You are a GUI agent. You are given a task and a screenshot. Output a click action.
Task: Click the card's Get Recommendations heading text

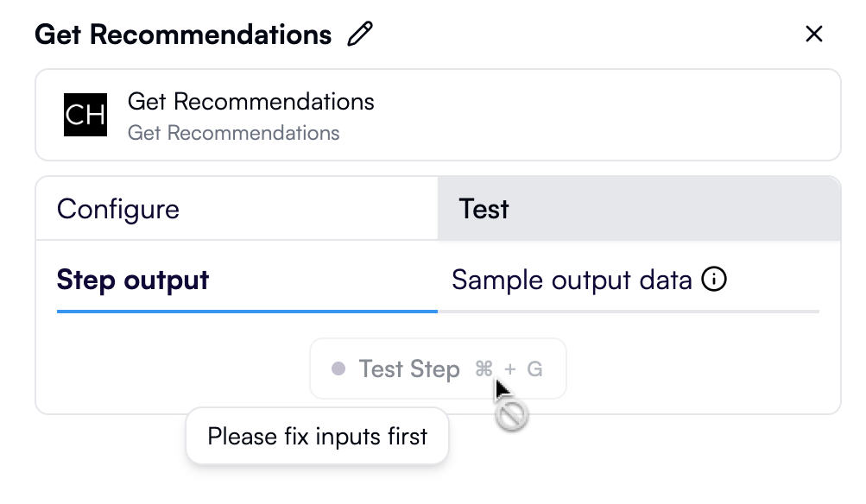coord(250,102)
